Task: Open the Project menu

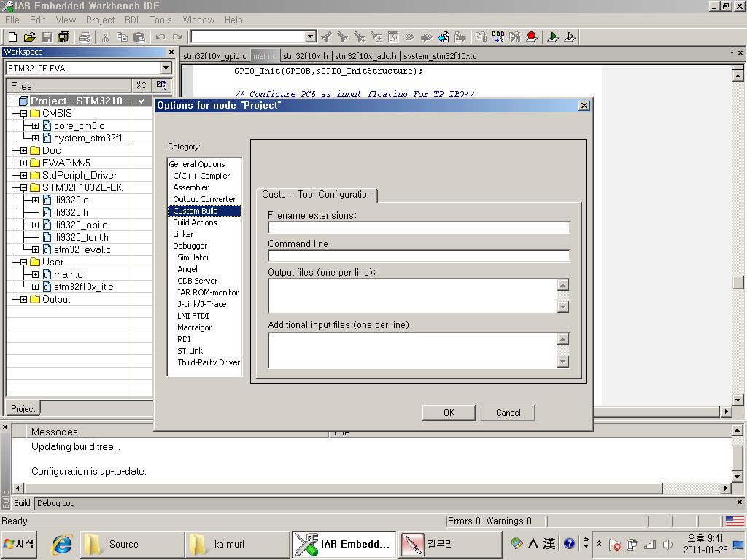Action: pos(100,20)
